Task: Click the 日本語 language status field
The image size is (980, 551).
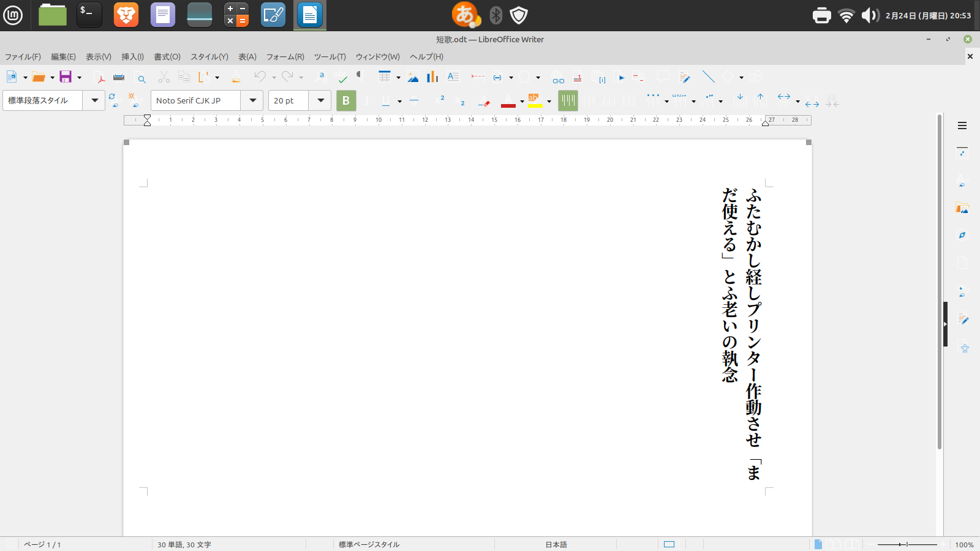Action: [x=556, y=544]
